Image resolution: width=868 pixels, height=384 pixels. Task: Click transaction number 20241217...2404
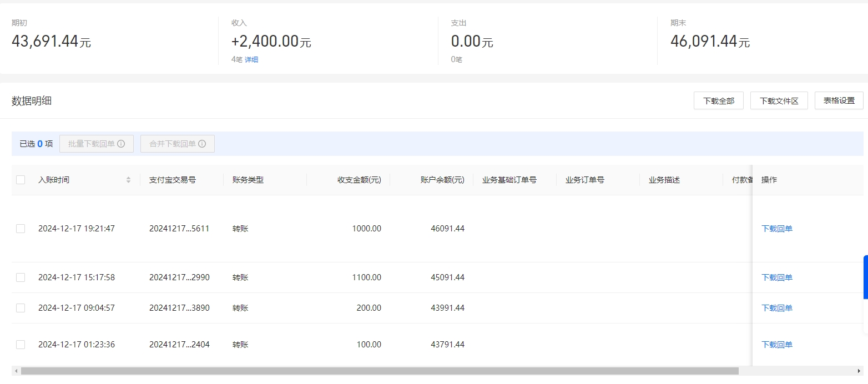click(x=179, y=345)
